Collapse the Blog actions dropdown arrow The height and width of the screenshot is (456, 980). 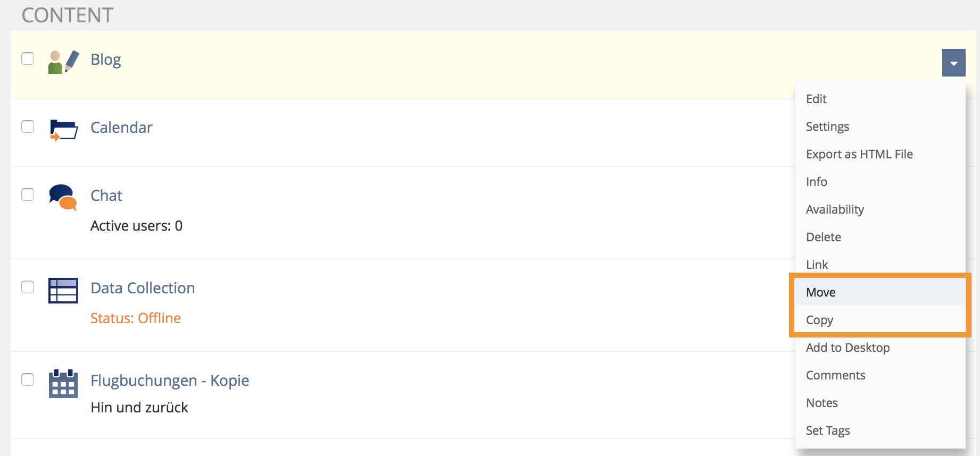click(x=953, y=63)
